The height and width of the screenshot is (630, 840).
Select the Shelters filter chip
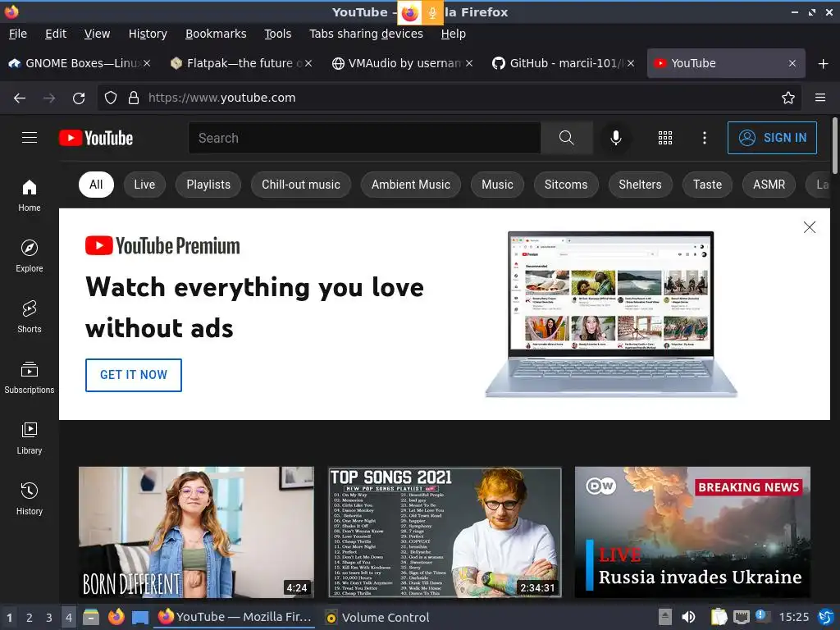click(x=640, y=185)
